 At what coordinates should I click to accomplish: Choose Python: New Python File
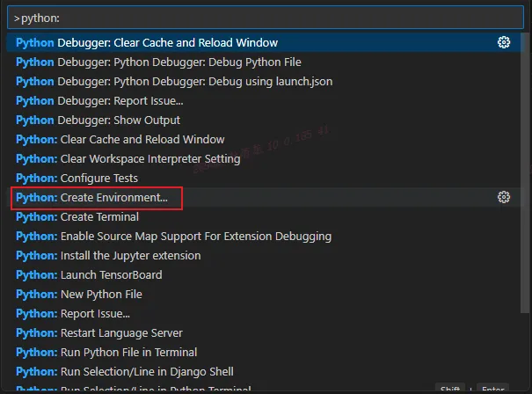pyautogui.click(x=263, y=295)
